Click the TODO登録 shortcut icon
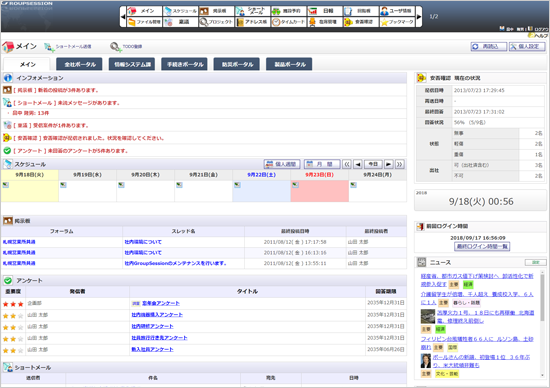This screenshot has width=550, height=388. pos(116,47)
